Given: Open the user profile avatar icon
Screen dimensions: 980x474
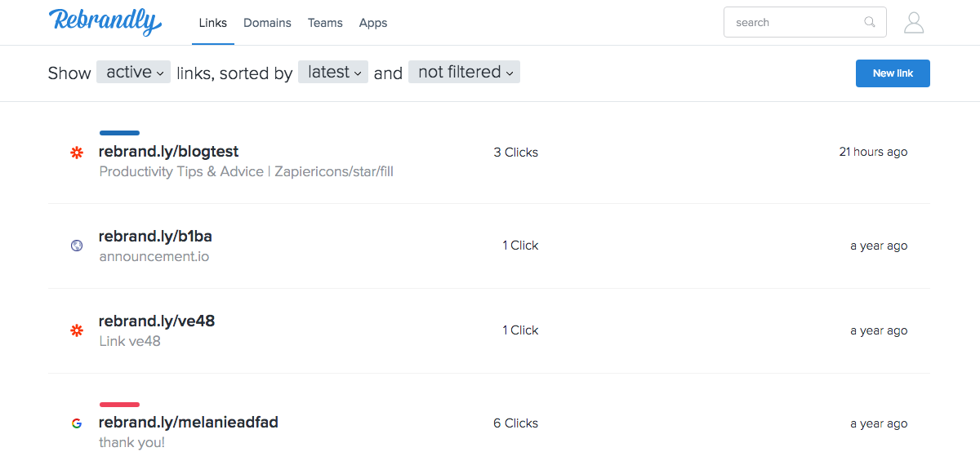Looking at the screenshot, I should [914, 22].
